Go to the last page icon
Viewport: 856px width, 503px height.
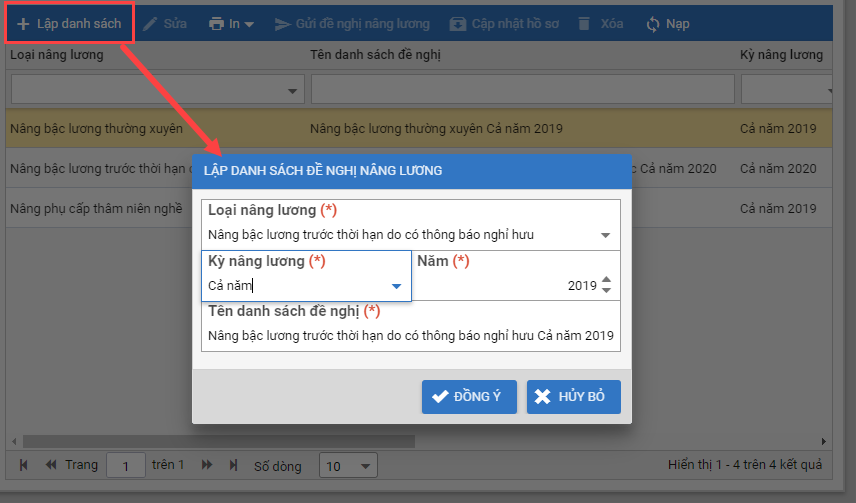[234, 465]
